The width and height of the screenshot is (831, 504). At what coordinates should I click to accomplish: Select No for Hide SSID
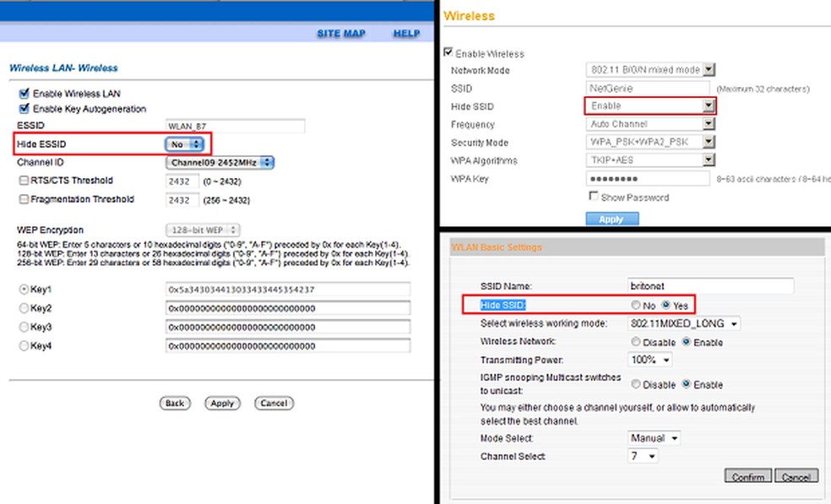coord(636,306)
